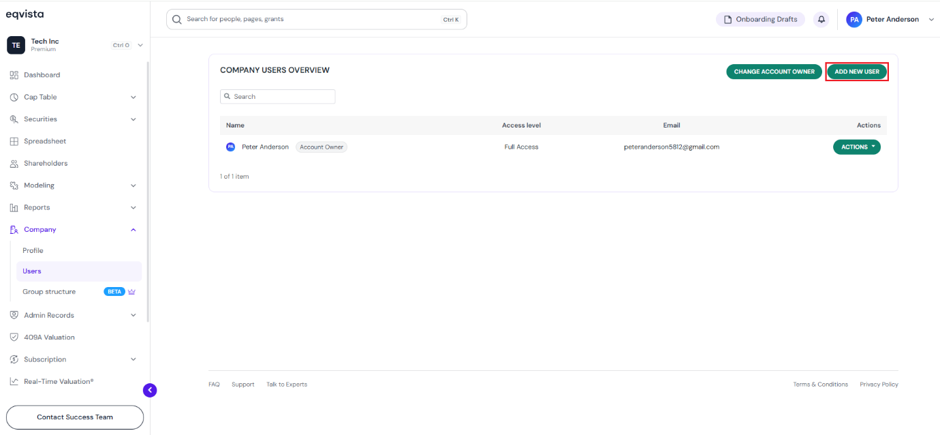Viewport: 940px width, 435px height.
Task: Expand the Subscription menu chevron
Action: tap(134, 360)
